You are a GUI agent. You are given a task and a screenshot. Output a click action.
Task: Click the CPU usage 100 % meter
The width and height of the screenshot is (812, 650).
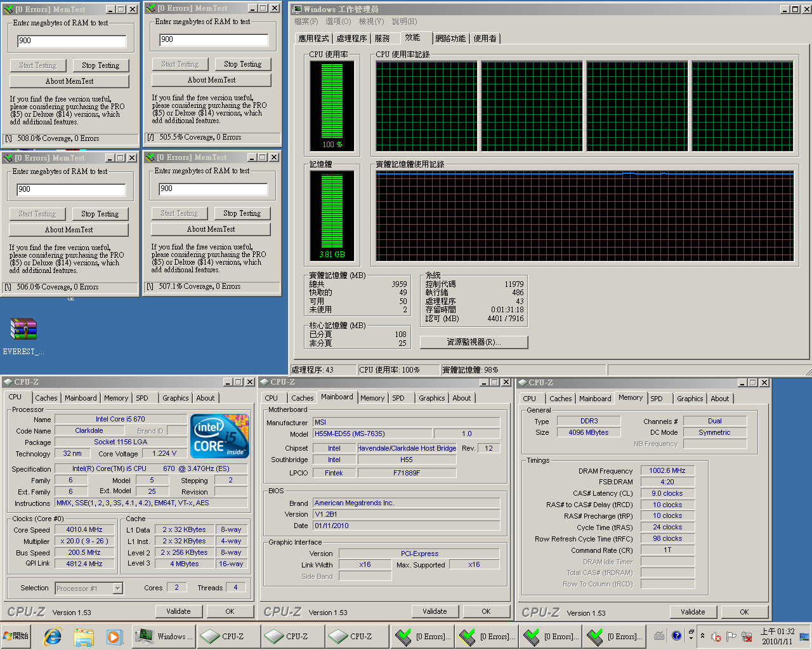tap(332, 106)
